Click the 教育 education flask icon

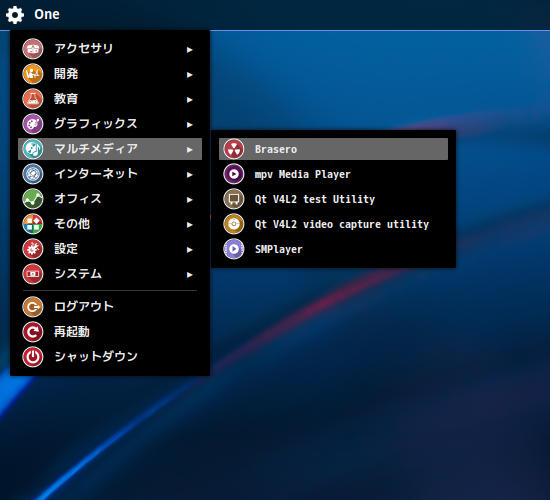click(33, 99)
